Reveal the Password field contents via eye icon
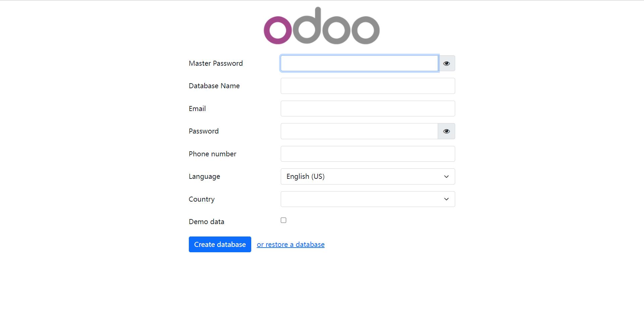The width and height of the screenshot is (644, 316). (446, 131)
